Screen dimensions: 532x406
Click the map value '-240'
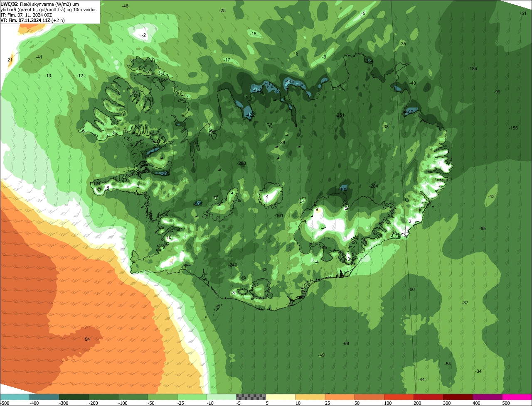(233, 265)
